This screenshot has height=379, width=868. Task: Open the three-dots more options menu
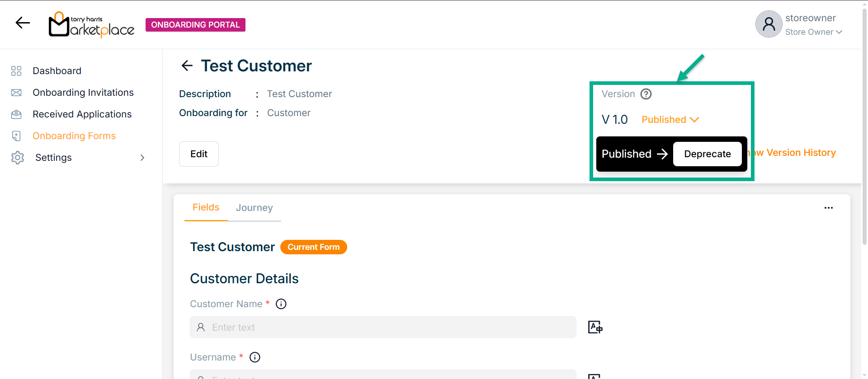(828, 208)
